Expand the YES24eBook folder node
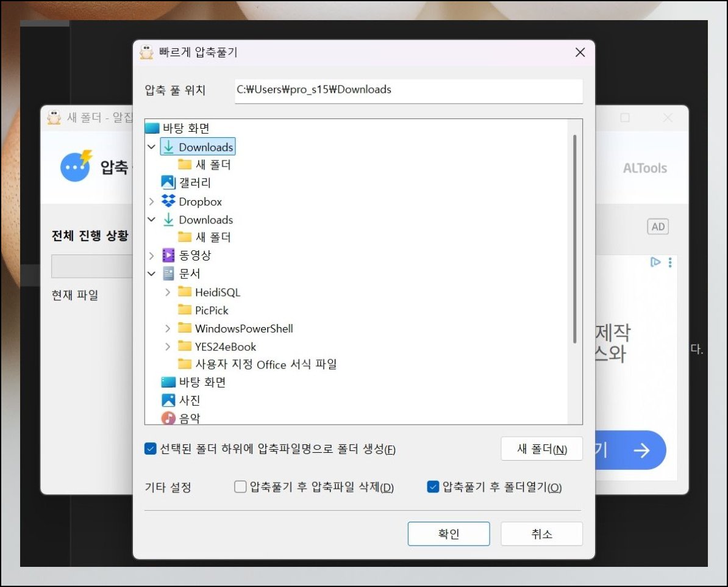The width and height of the screenshot is (728, 587). point(168,347)
